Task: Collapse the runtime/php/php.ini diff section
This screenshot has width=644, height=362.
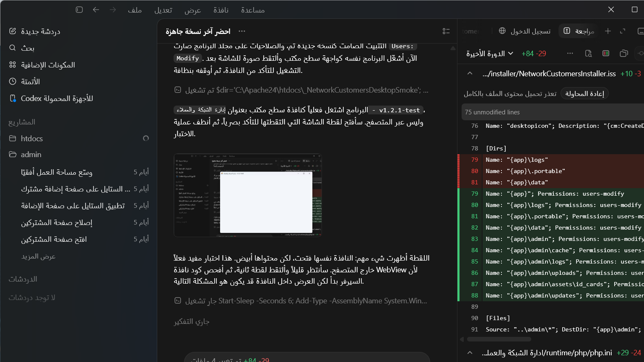Action: [470, 353]
